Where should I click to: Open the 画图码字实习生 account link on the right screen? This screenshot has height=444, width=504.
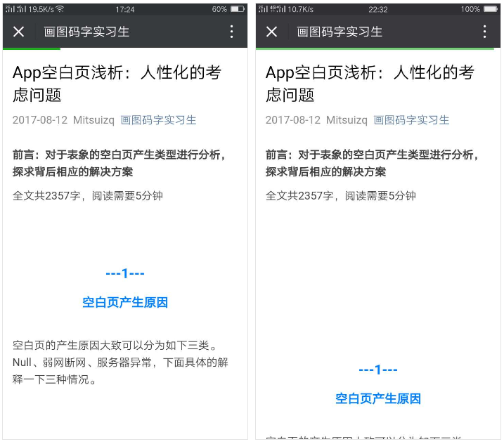pos(411,120)
